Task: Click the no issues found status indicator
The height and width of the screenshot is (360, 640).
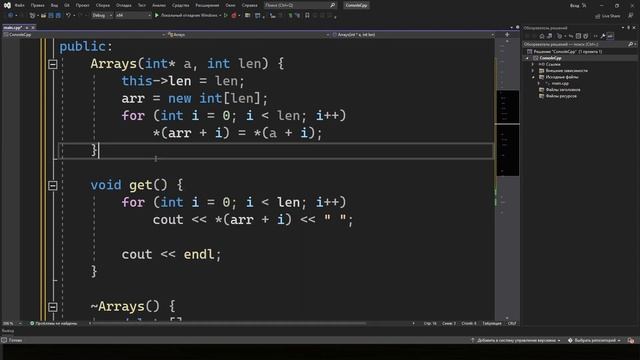Action: pyautogui.click(x=53, y=323)
